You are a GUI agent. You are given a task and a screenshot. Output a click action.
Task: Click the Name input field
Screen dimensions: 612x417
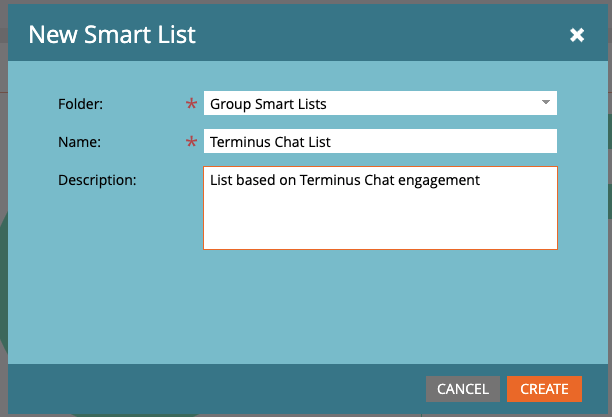tap(380, 141)
